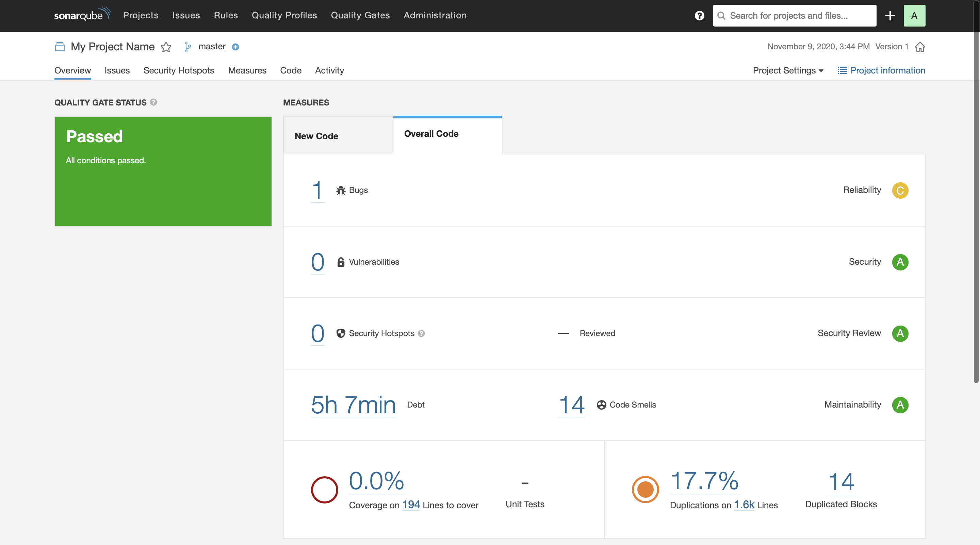This screenshot has height=545, width=980.
Task: Click the search magnifier icon
Action: (x=721, y=16)
